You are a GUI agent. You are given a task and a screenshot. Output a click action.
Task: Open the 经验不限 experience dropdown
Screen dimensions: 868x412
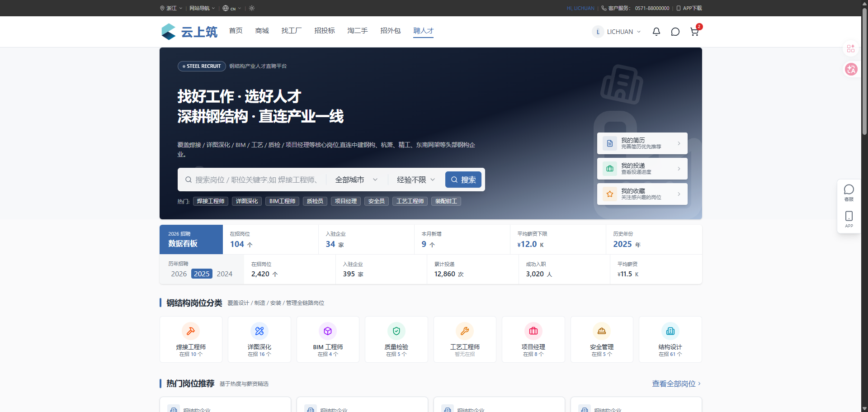[416, 180]
